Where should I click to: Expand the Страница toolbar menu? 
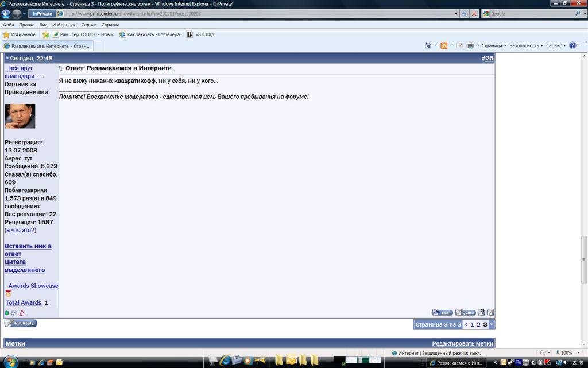point(493,45)
